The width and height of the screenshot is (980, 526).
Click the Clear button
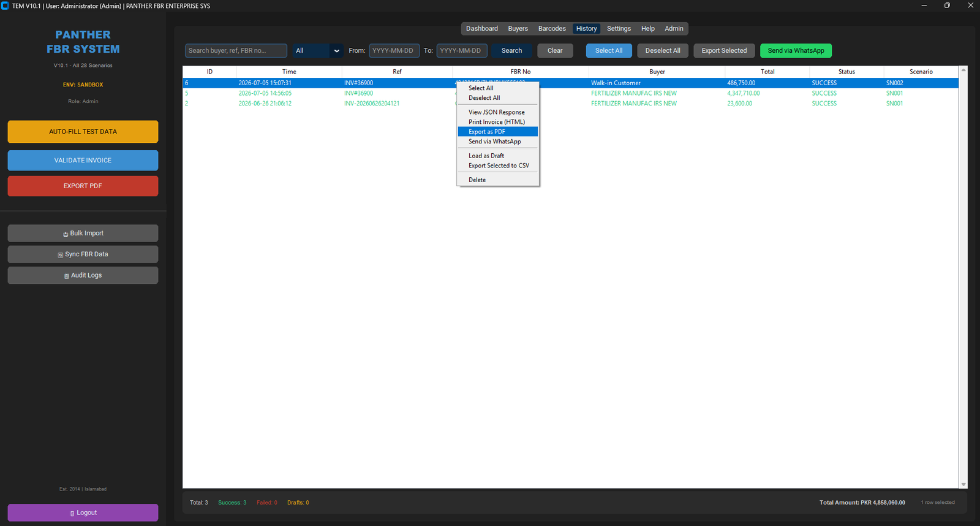point(555,51)
